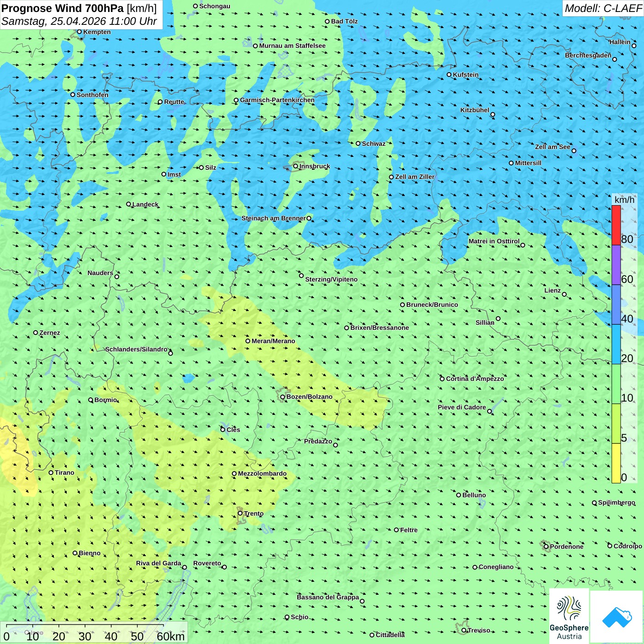
Task: Click the Feltre label
Action: point(409,530)
